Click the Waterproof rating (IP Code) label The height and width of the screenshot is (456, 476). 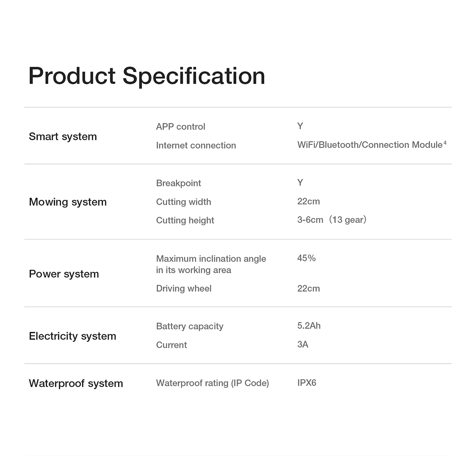212,383
